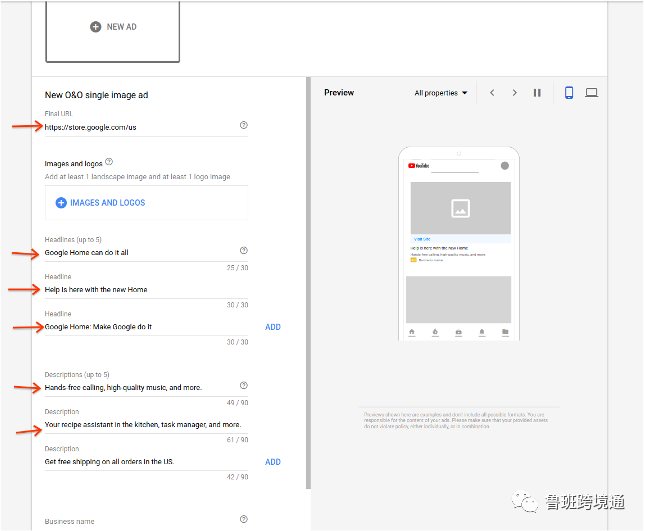Click the NEW AD card
This screenshot has height=531, width=645.
pyautogui.click(x=113, y=31)
